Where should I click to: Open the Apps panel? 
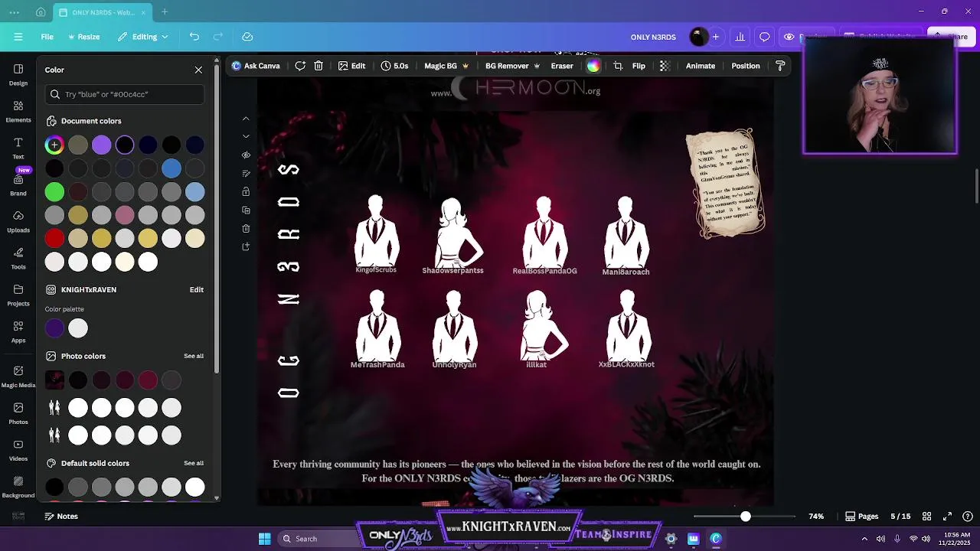18,331
